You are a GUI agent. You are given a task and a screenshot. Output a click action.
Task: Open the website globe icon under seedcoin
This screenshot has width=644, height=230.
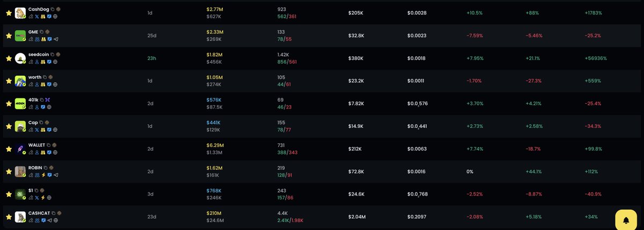click(x=55, y=62)
